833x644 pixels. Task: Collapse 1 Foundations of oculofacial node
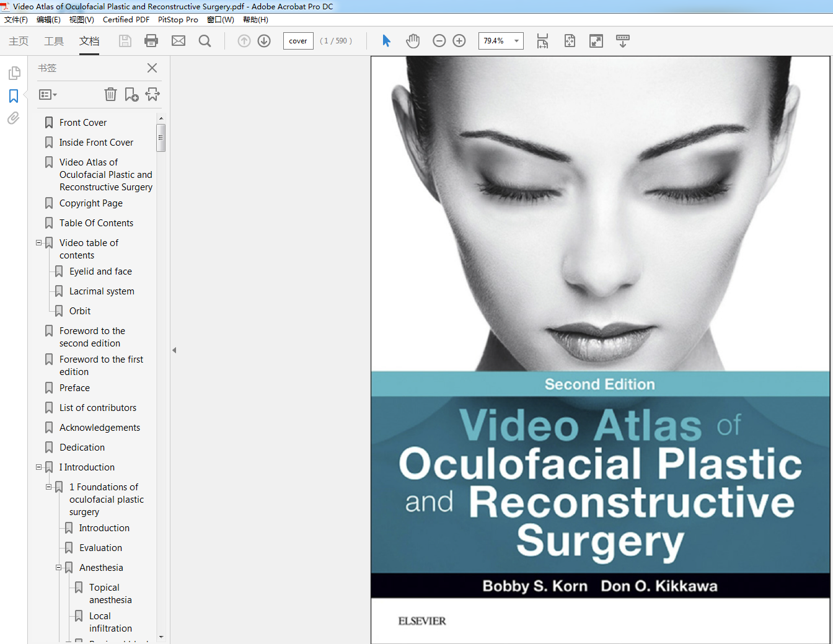[x=49, y=487]
